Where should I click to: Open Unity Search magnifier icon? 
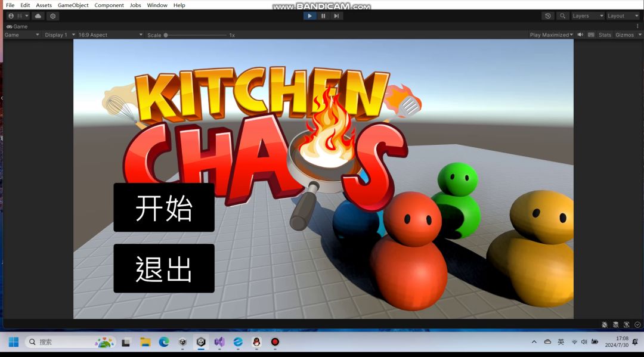click(x=563, y=16)
